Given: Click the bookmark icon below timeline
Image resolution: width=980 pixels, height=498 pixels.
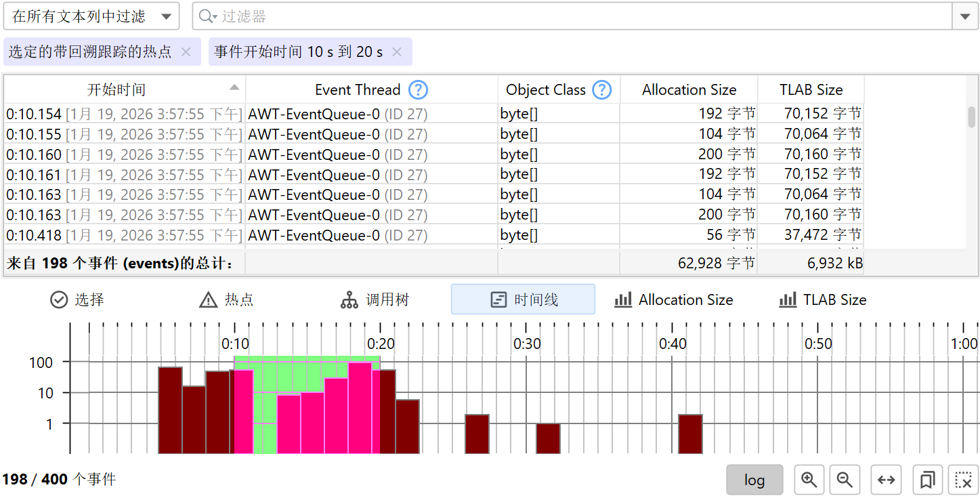Looking at the screenshot, I should (927, 480).
